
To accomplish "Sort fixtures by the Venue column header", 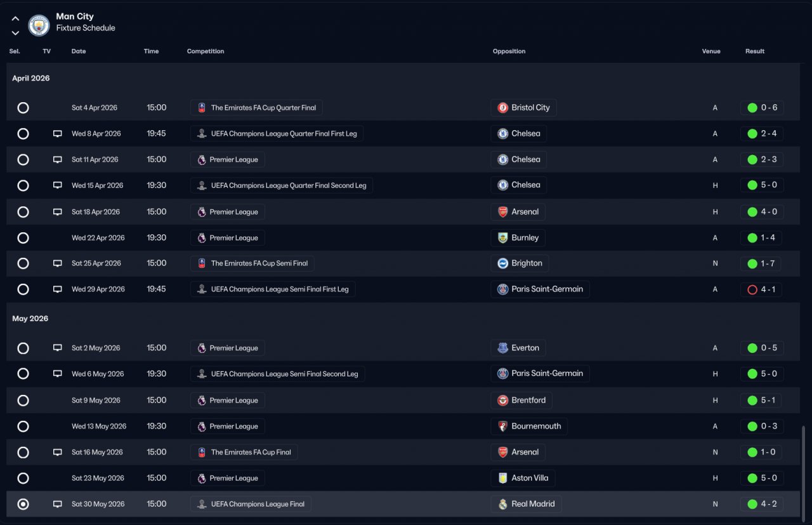I will pos(711,51).
